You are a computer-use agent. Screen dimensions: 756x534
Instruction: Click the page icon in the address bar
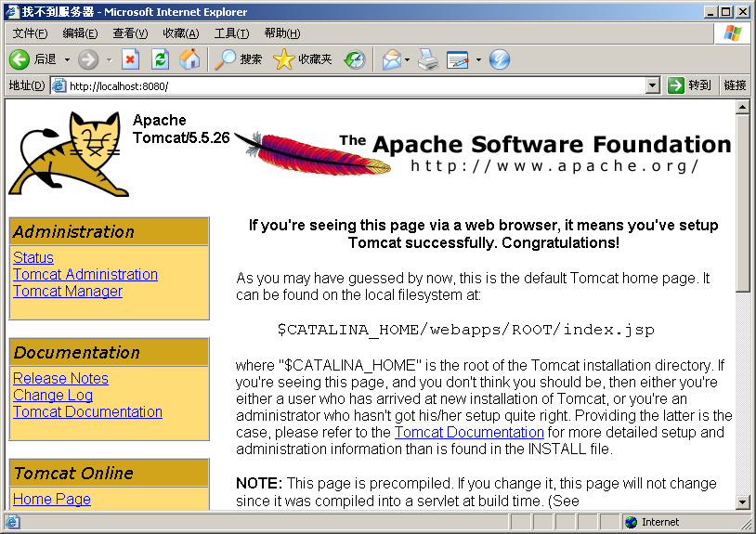click(x=59, y=85)
